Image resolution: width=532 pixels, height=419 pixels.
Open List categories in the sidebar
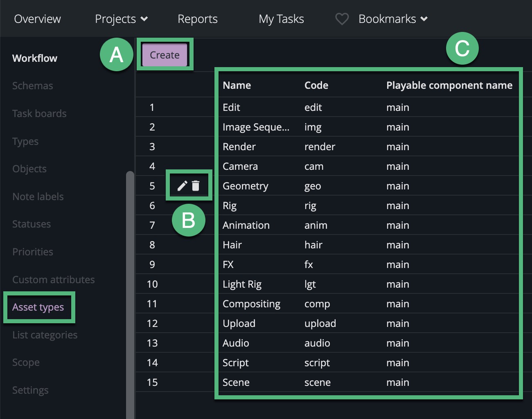pos(45,335)
